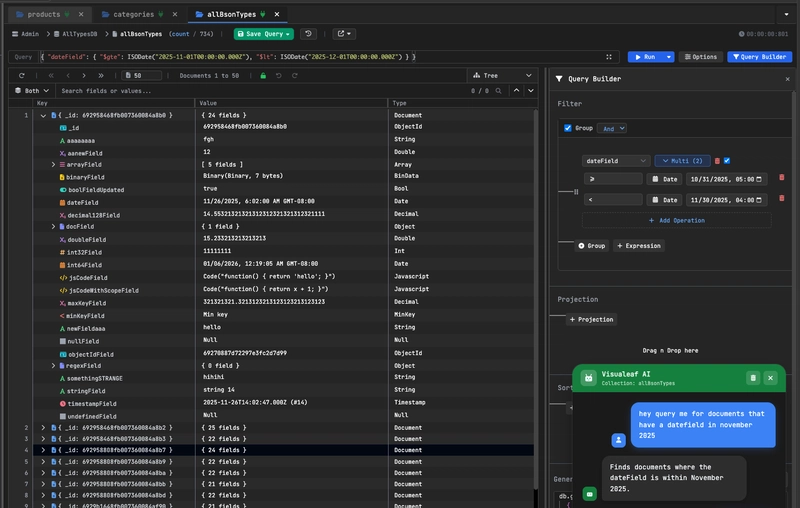Click the query history icon
This screenshot has height=508, width=800.
[308, 34]
